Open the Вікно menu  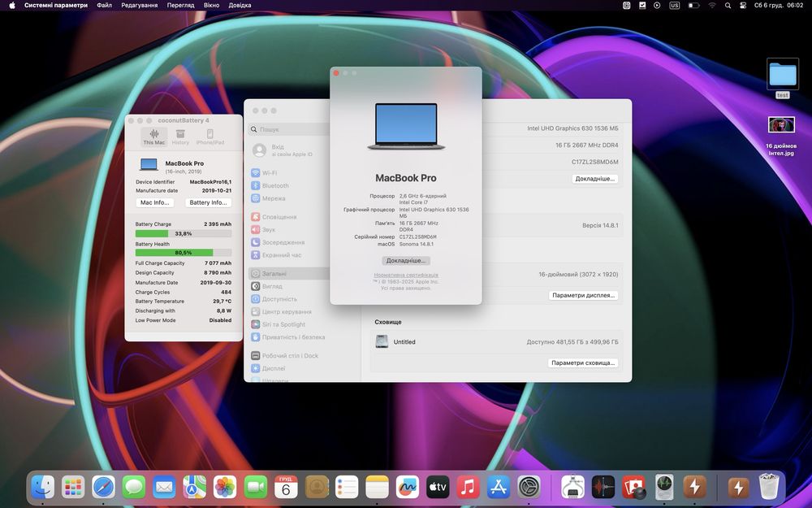[x=211, y=5]
